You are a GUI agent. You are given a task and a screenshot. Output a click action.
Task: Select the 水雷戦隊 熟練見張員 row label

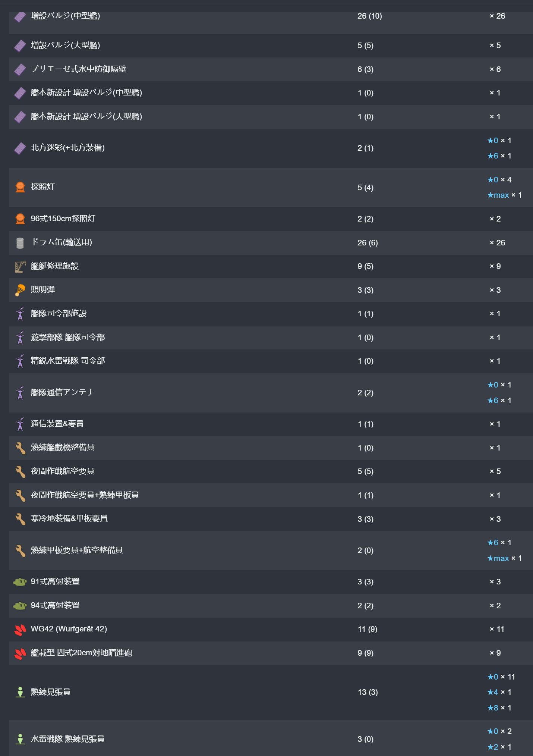click(68, 739)
